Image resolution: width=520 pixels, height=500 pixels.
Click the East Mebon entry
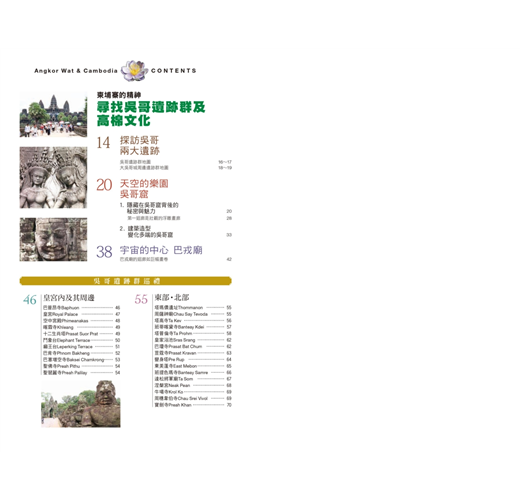click(193, 366)
